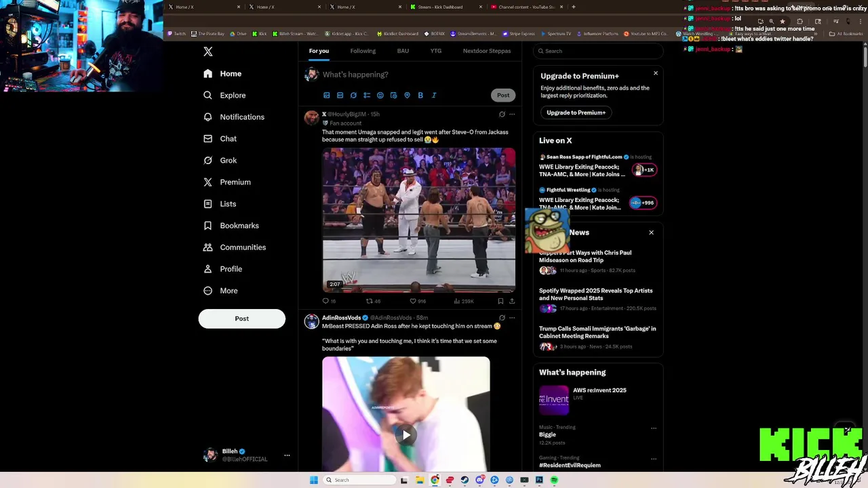Open Windows Start menu
The width and height of the screenshot is (868, 488).
(x=313, y=480)
